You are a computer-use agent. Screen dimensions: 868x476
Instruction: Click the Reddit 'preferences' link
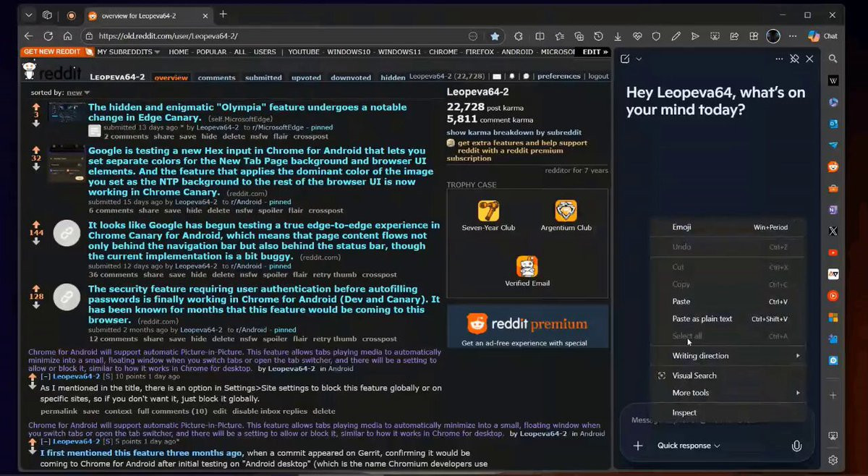point(558,76)
